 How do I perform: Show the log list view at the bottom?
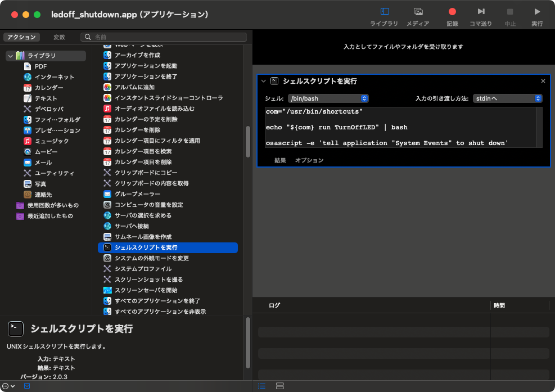pyautogui.click(x=261, y=386)
